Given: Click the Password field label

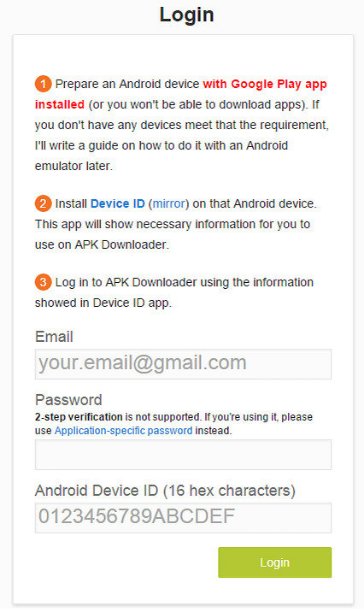Looking at the screenshot, I should pyautogui.click(x=68, y=400).
